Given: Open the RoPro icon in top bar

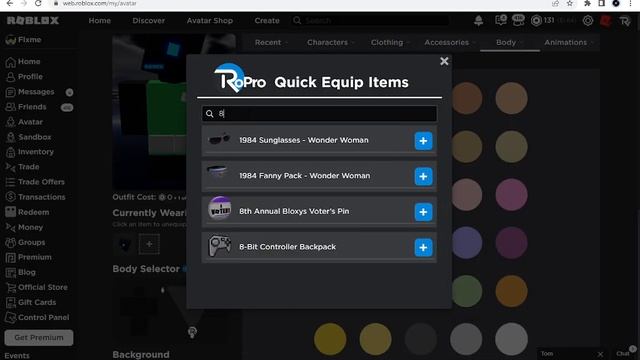Looking at the screenshot, I should tap(624, 21).
